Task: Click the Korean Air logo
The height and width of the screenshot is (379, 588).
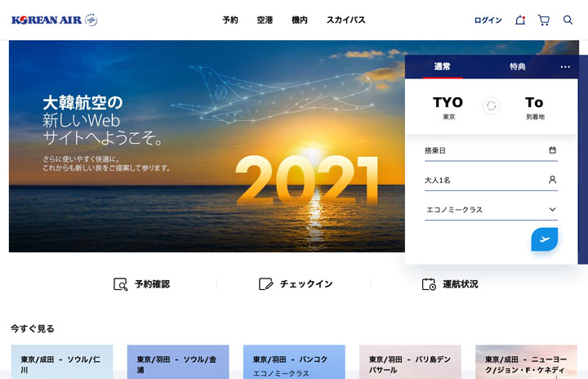Action: 55,20
